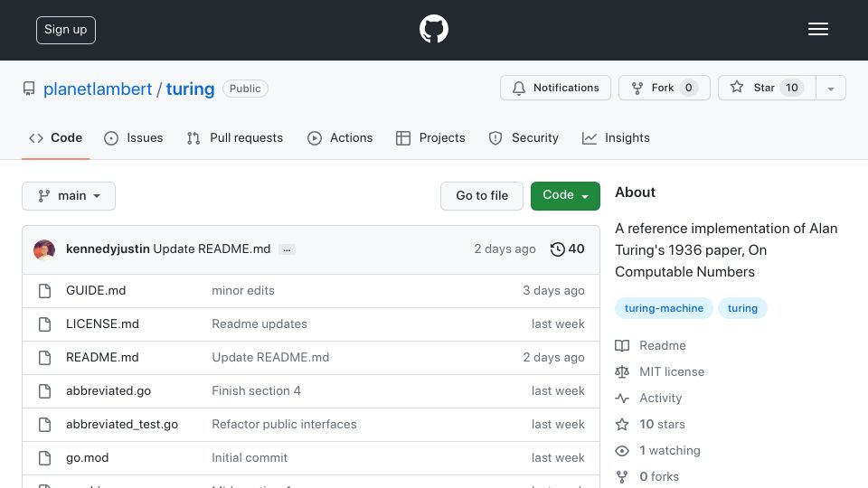Open the MIT license link
Viewport: 868px width, 488px height.
(x=672, y=371)
